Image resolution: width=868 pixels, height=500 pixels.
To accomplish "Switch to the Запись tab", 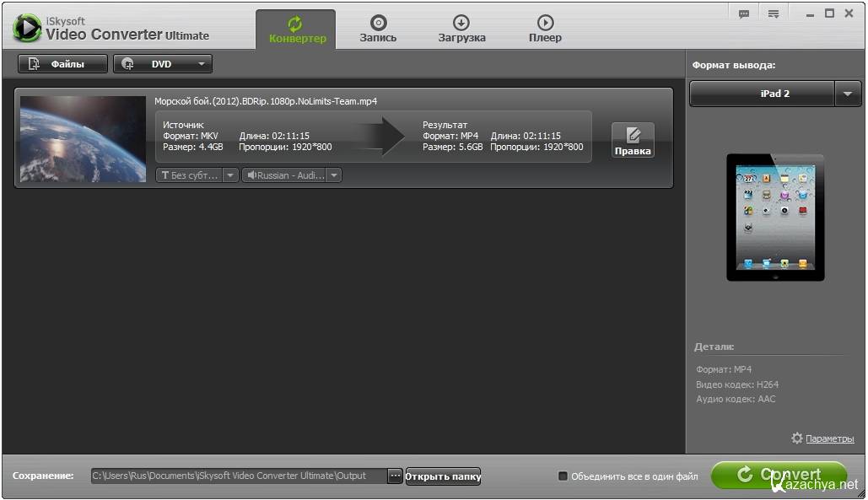I will click(x=378, y=29).
